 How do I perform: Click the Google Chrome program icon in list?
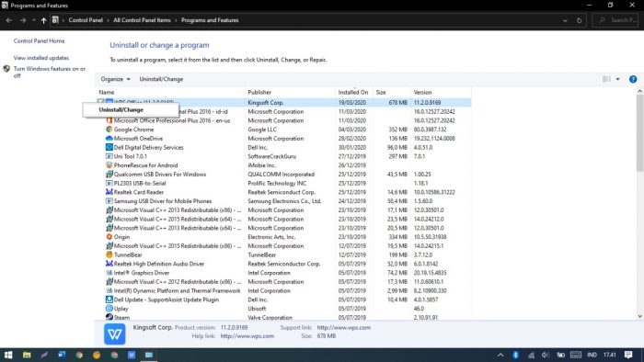[x=109, y=130]
